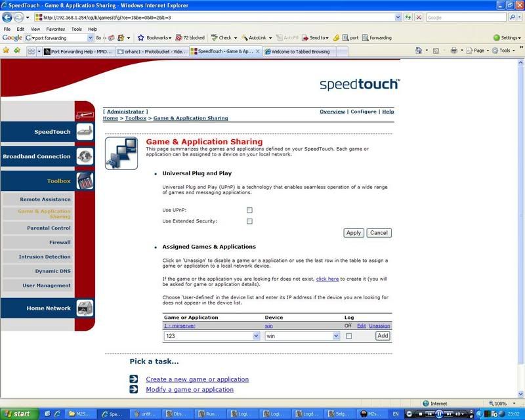The width and height of the screenshot is (525, 420).
Task: Open the Favorites menu
Action: [x=55, y=29]
